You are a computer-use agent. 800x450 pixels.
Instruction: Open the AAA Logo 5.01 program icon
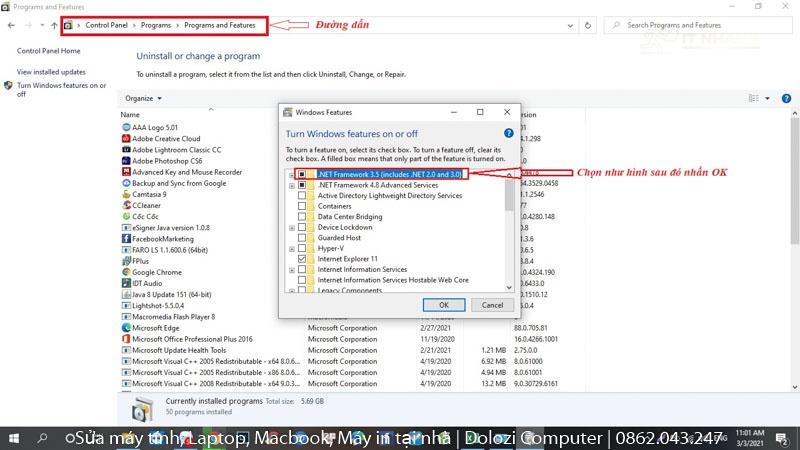pyautogui.click(x=126, y=127)
